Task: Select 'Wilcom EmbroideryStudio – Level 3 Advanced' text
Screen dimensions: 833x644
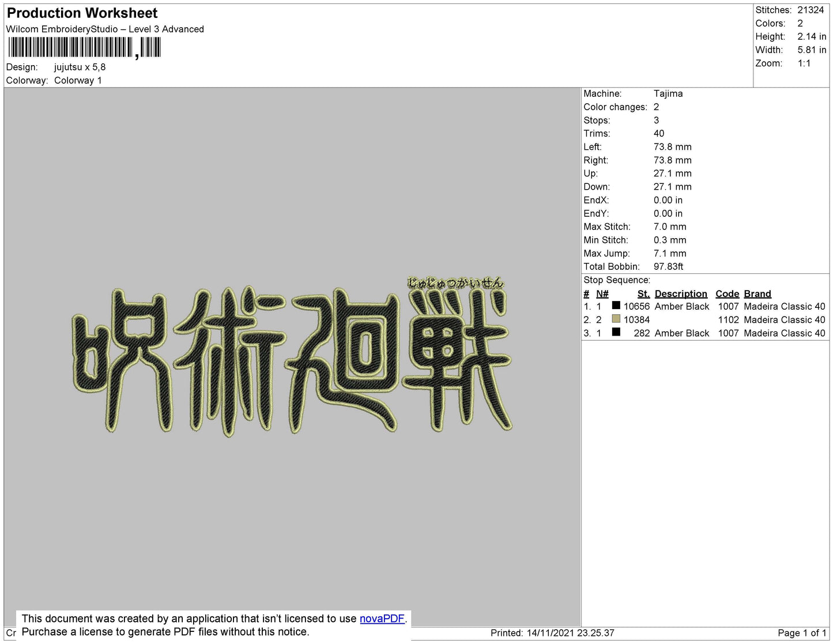Action: coord(105,29)
